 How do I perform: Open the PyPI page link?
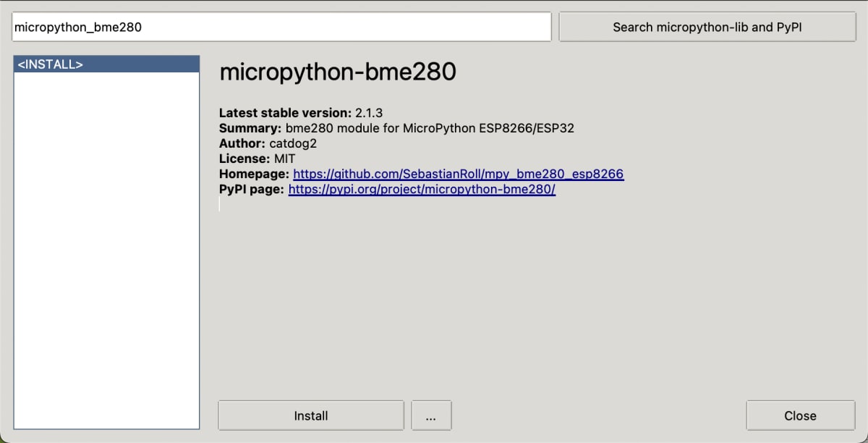click(422, 190)
